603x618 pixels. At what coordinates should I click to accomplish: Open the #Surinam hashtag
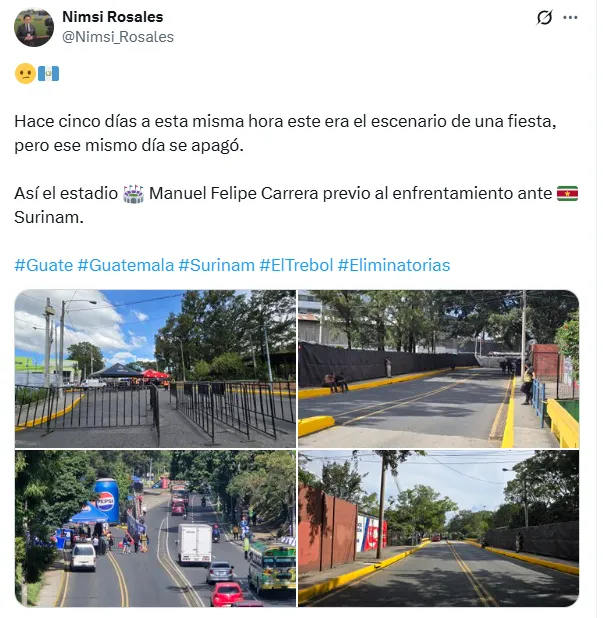(x=216, y=265)
